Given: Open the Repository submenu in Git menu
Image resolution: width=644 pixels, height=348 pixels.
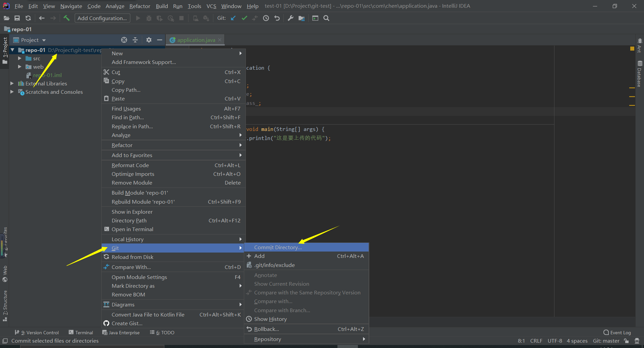Looking at the screenshot, I should pyautogui.click(x=307, y=339).
